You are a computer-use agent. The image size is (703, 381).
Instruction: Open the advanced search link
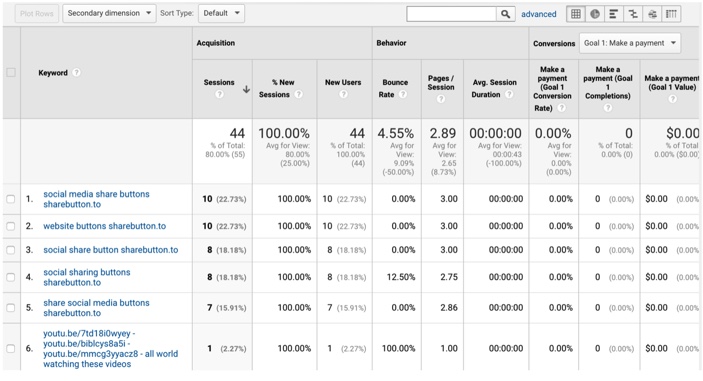(x=538, y=14)
